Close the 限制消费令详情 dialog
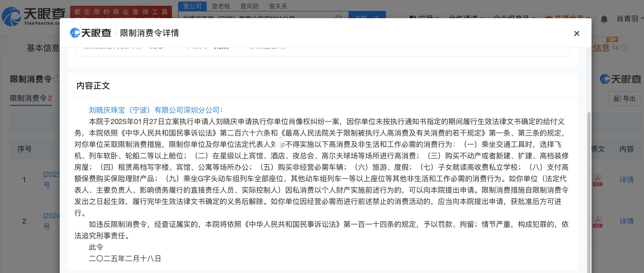 pos(576,33)
